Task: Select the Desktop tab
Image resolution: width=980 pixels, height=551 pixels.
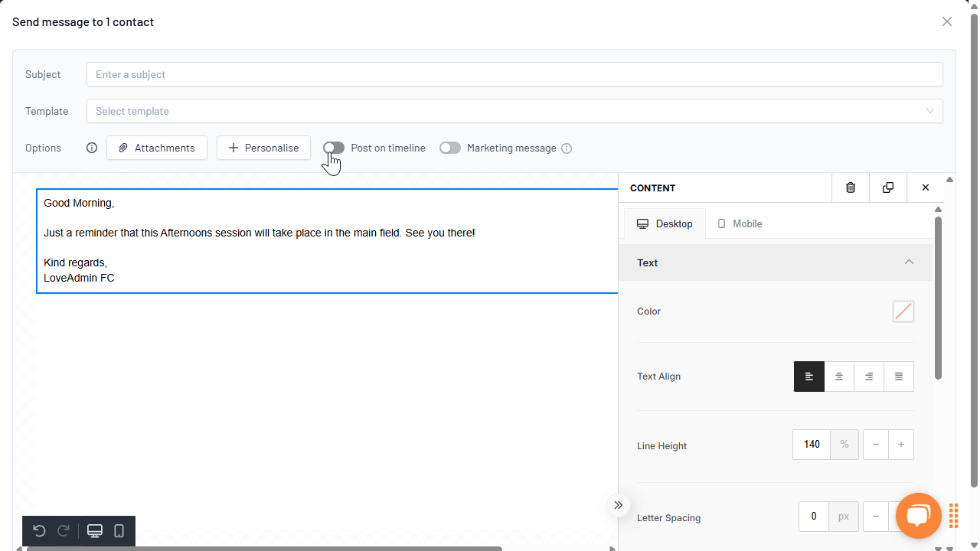Action: coord(665,223)
